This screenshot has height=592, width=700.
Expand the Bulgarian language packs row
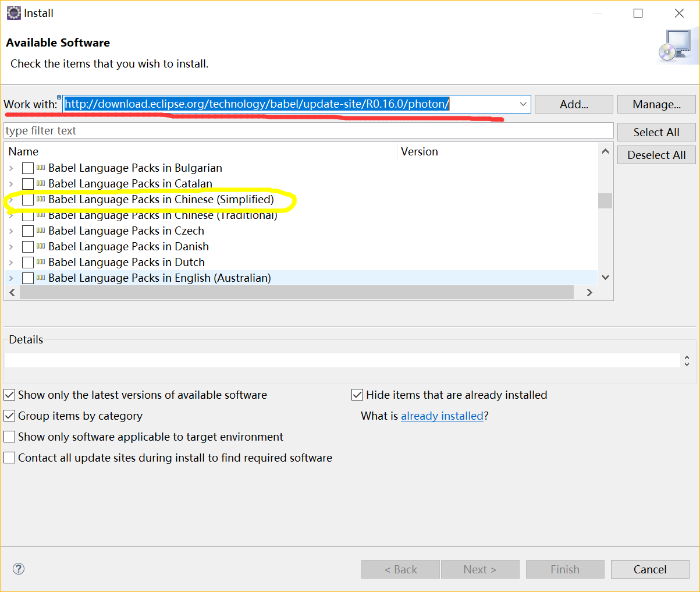click(11, 168)
